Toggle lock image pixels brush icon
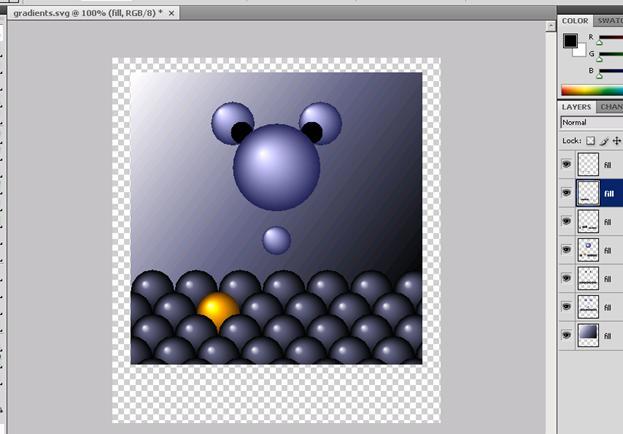This screenshot has width=623, height=434. click(604, 141)
